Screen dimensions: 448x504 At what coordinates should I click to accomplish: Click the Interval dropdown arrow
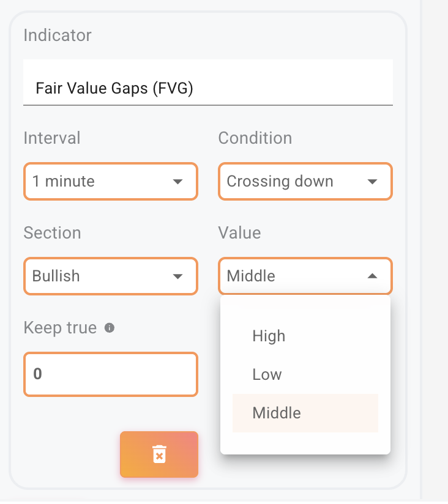[x=177, y=182]
